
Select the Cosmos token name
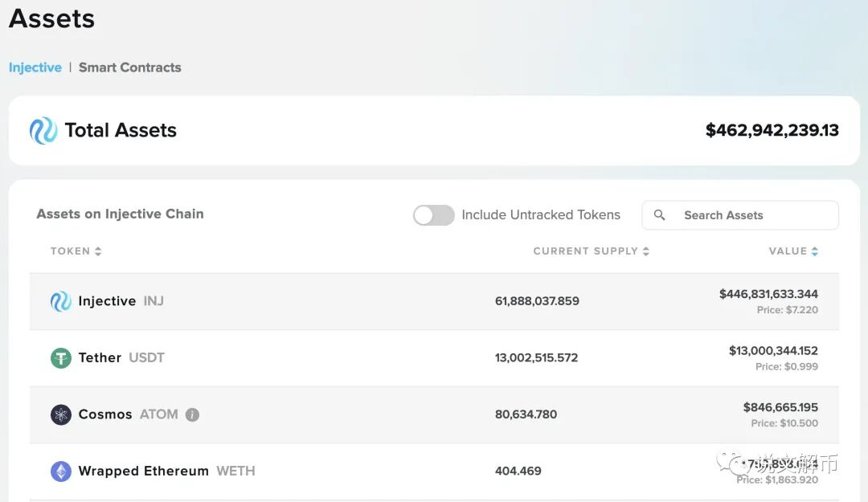(x=105, y=414)
